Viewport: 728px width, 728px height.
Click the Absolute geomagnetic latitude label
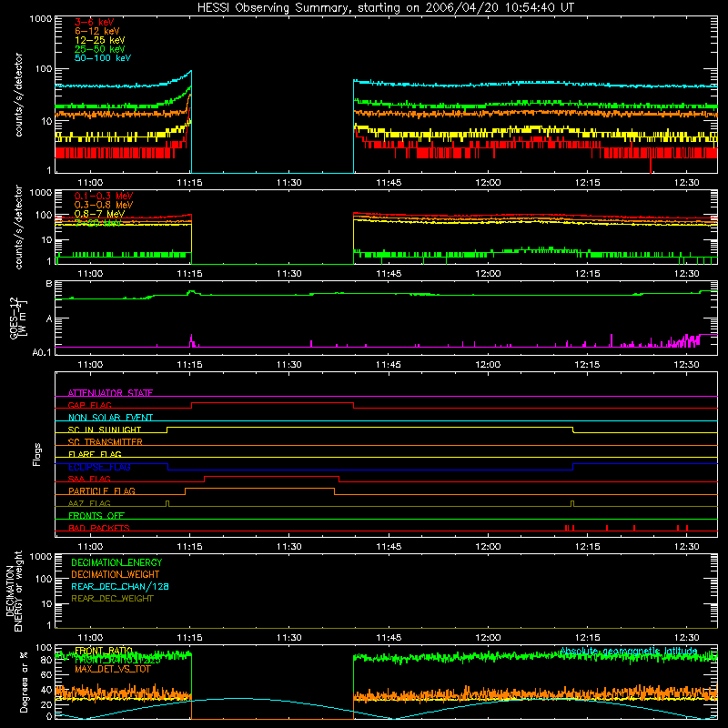629,651
